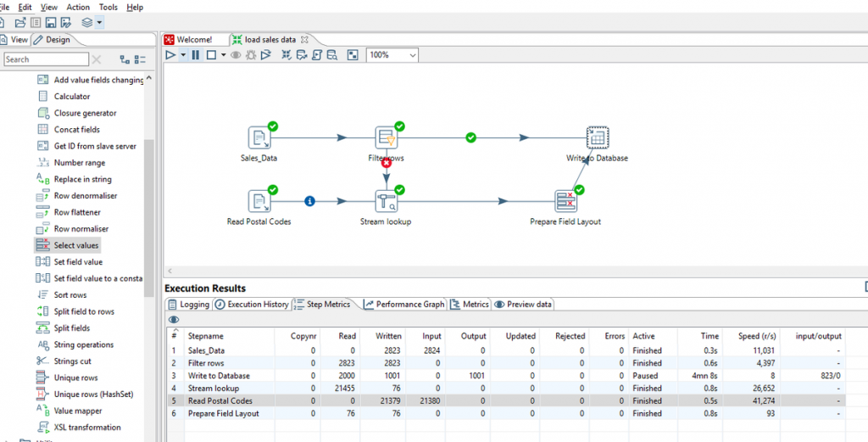The height and width of the screenshot is (442, 868).
Task: Open the Edit menu
Action: click(x=25, y=7)
